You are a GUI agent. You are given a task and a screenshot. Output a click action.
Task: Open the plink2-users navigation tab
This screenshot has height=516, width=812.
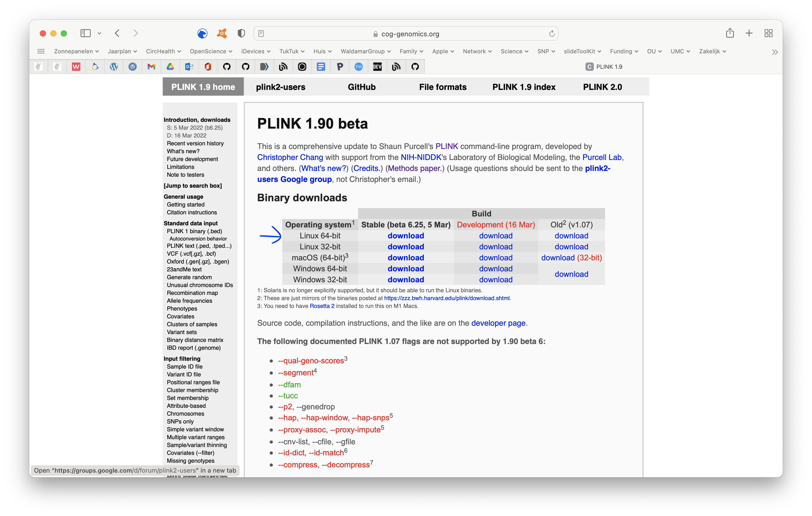pos(280,87)
